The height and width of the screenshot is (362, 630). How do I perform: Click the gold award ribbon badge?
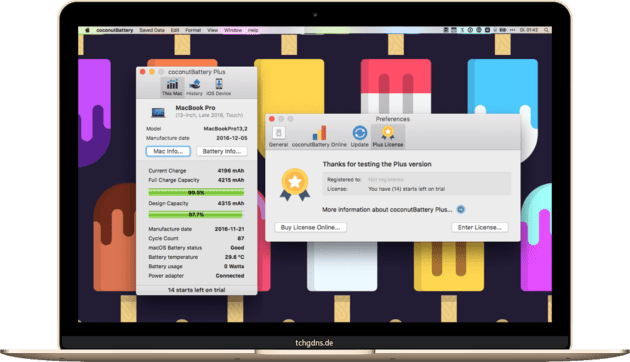pyautogui.click(x=295, y=184)
